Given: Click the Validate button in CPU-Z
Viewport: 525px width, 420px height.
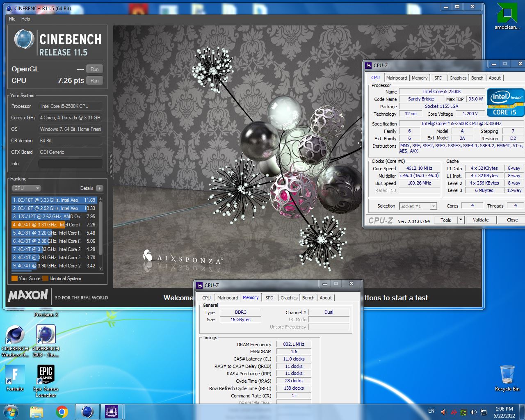Looking at the screenshot, I should pyautogui.click(x=481, y=220).
